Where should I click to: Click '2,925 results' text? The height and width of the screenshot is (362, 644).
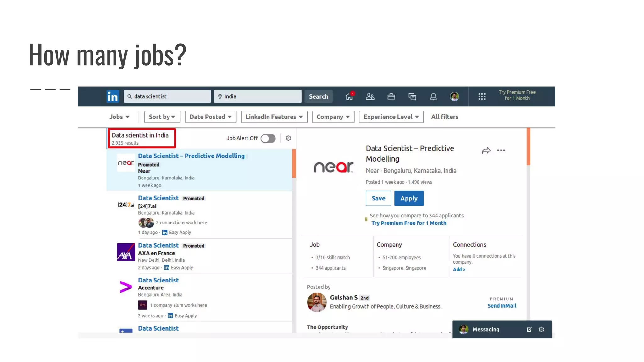click(x=125, y=143)
